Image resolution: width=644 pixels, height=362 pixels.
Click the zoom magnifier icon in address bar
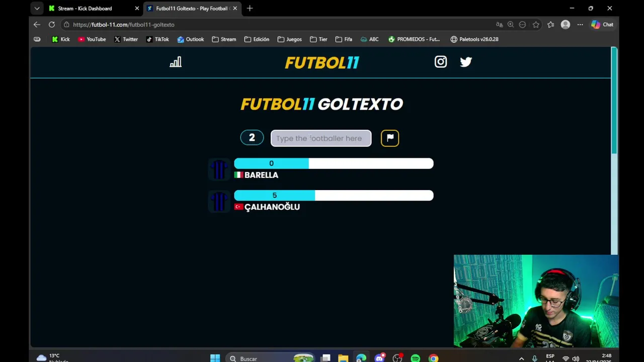tap(511, 25)
